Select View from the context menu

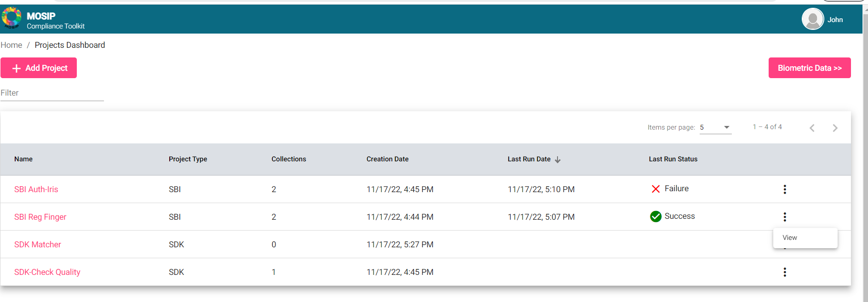(790, 238)
